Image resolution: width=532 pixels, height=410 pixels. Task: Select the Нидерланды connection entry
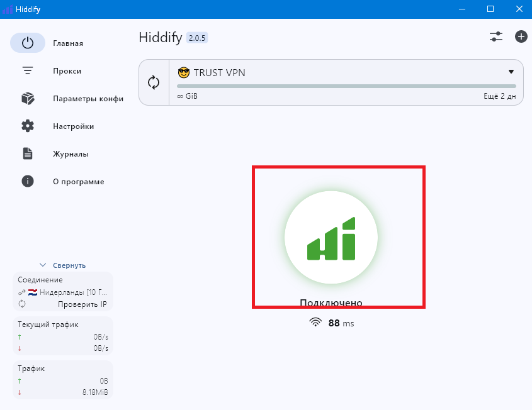coord(68,292)
